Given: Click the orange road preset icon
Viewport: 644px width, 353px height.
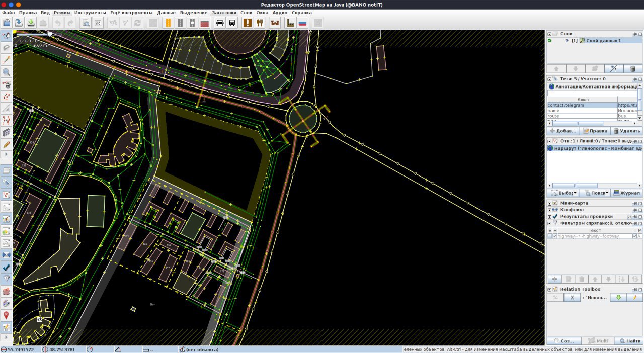Looking at the screenshot, I should (x=168, y=23).
